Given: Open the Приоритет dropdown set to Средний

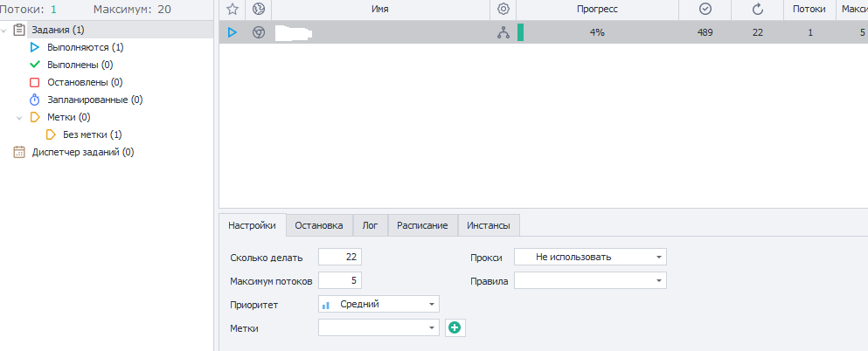Looking at the screenshot, I should 378,304.
